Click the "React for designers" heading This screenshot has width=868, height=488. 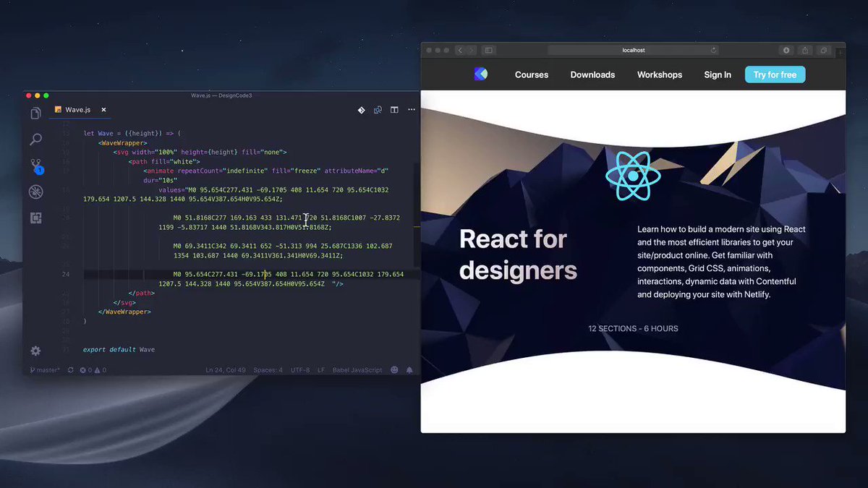pos(518,254)
